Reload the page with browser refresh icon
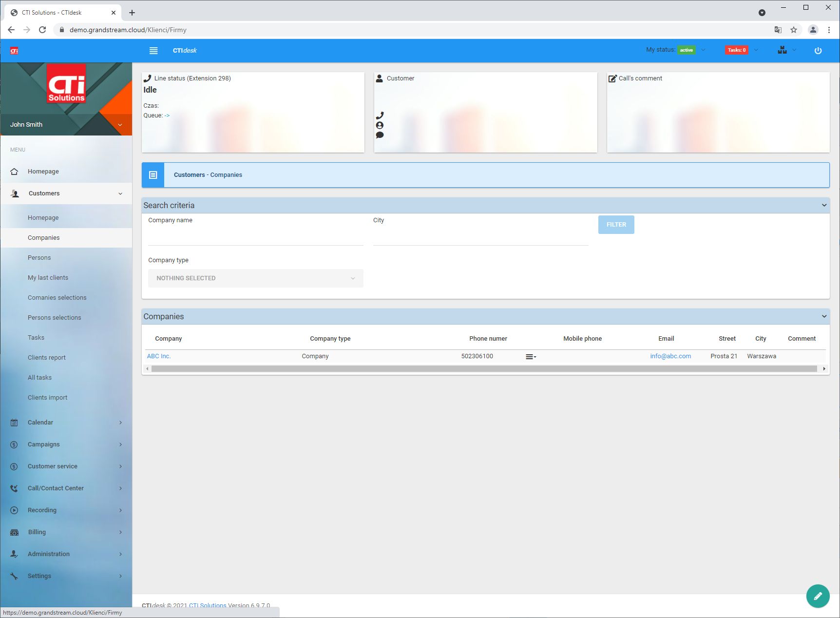 pyautogui.click(x=42, y=30)
